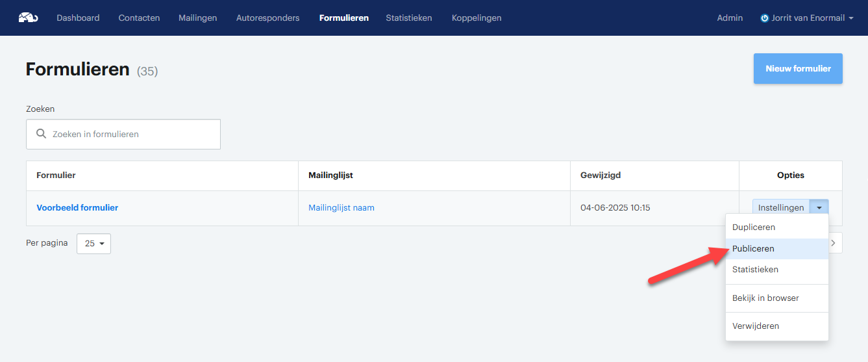Image resolution: width=868 pixels, height=362 pixels.
Task: Open the Autoresponders tab
Action: [x=268, y=18]
